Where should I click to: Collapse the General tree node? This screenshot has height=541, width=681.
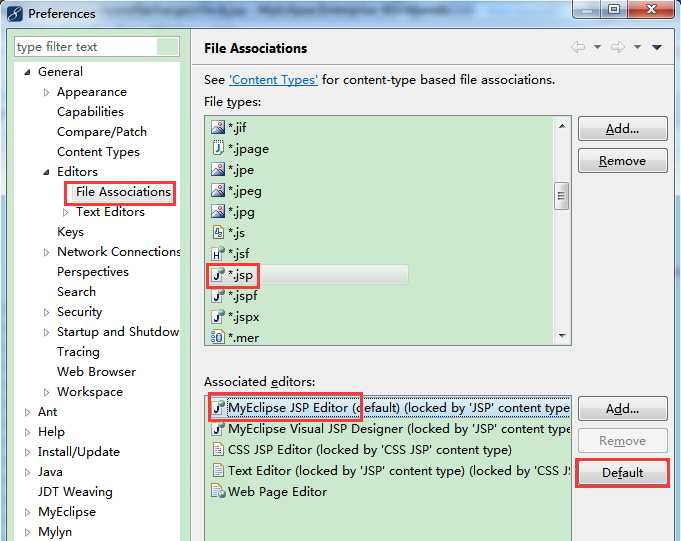pyautogui.click(x=27, y=72)
